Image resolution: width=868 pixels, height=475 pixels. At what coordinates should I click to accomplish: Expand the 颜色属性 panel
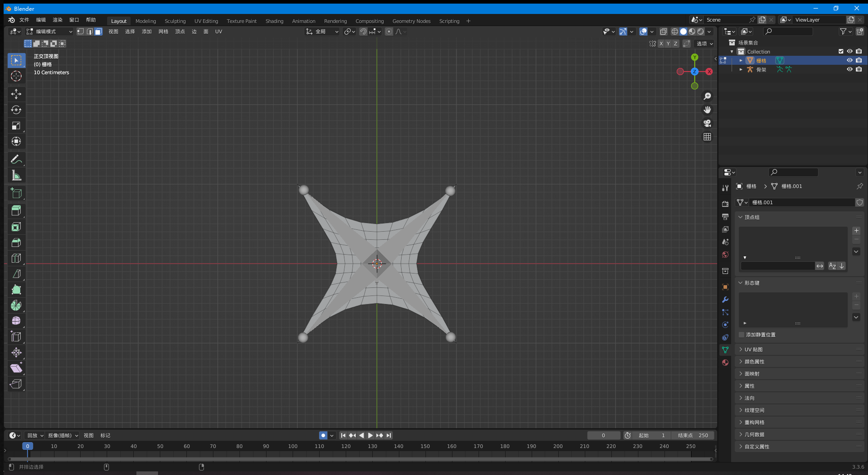click(x=800, y=362)
